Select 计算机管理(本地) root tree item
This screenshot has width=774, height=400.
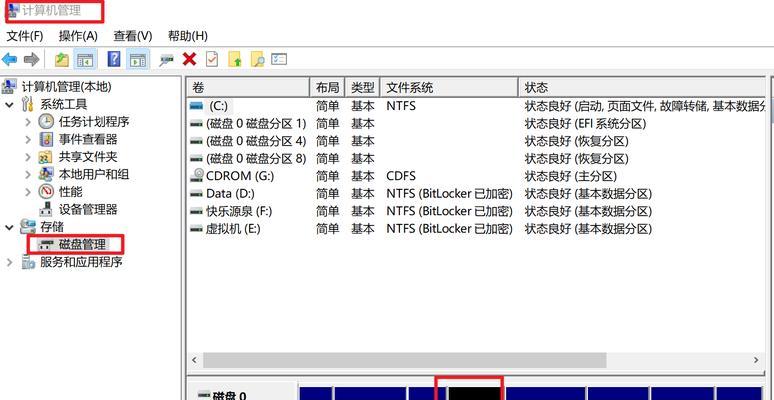[67, 87]
